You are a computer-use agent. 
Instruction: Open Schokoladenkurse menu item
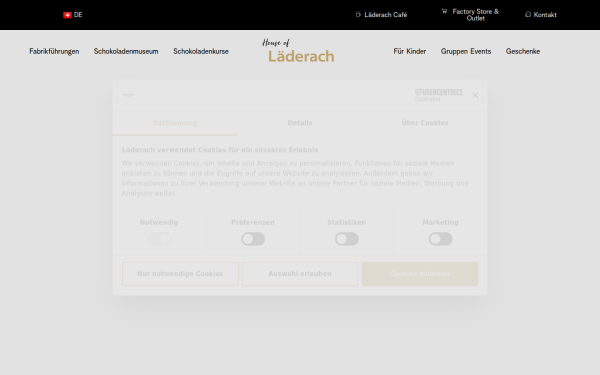[201, 51]
